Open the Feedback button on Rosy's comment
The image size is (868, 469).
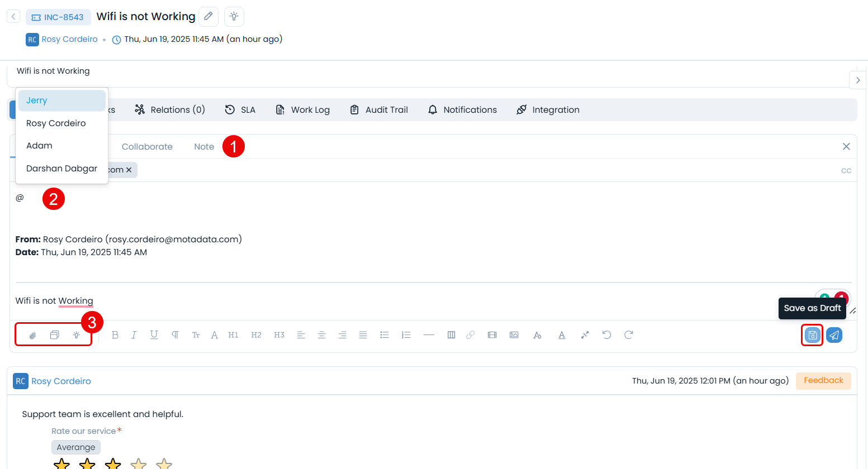[x=823, y=380]
